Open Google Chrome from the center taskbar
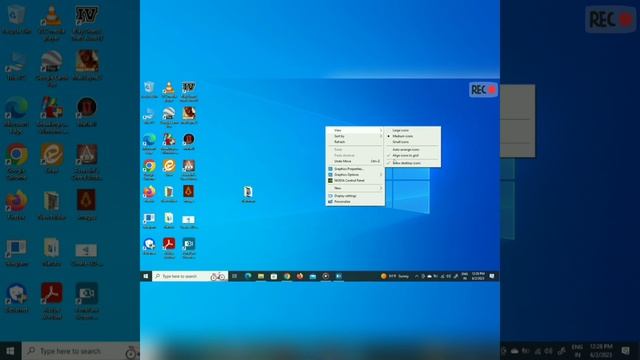The image size is (640, 360). tap(287, 276)
